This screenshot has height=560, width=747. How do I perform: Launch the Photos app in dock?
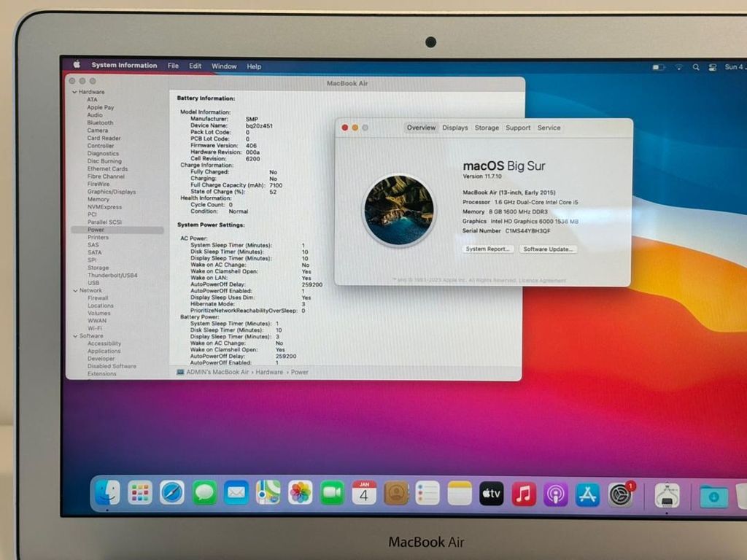[300, 494]
